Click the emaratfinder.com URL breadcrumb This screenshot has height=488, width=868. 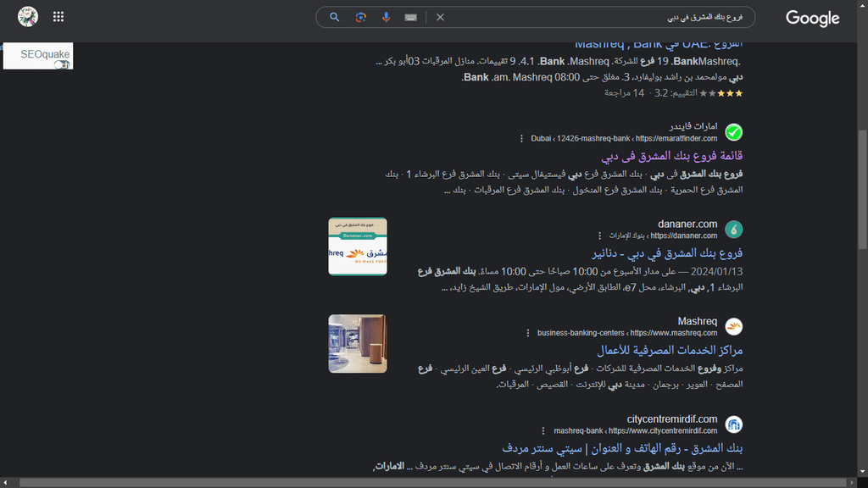tap(624, 138)
